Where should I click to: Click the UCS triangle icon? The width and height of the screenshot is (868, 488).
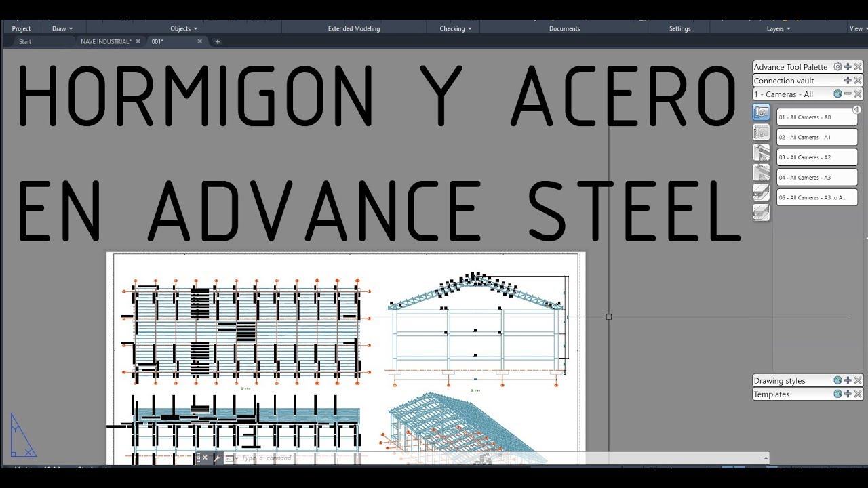pyautogui.click(x=22, y=435)
